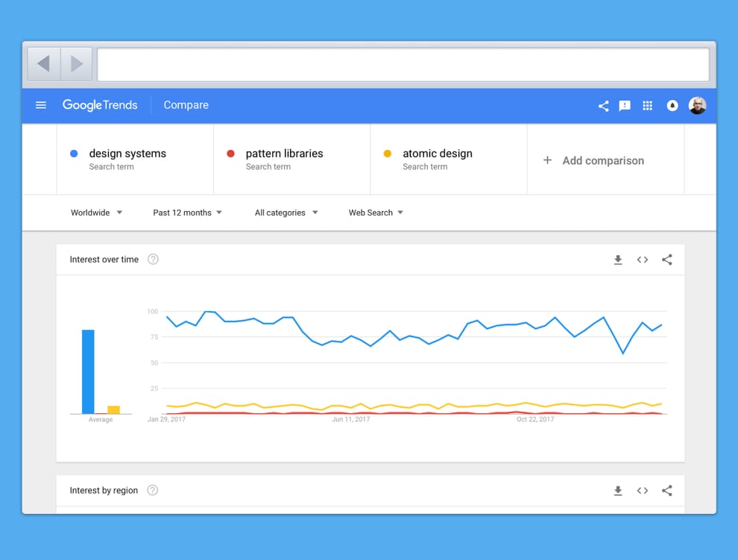View notifications bell in header
Viewport: 738px width, 560px height.
point(672,106)
